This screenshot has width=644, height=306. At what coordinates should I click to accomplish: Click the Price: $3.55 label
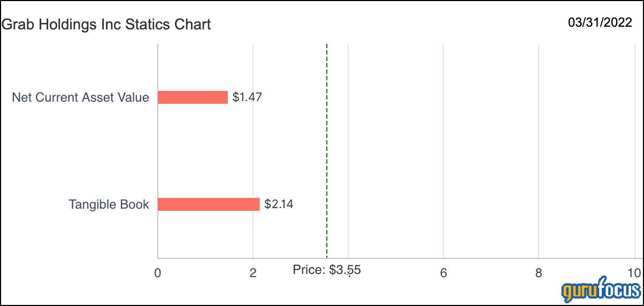327,270
